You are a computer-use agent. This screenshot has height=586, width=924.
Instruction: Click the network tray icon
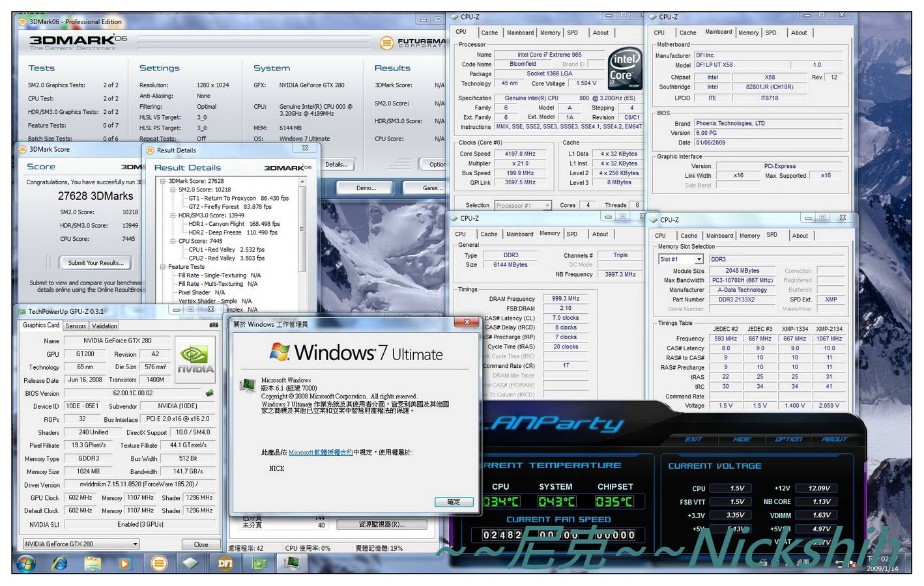[x=839, y=564]
